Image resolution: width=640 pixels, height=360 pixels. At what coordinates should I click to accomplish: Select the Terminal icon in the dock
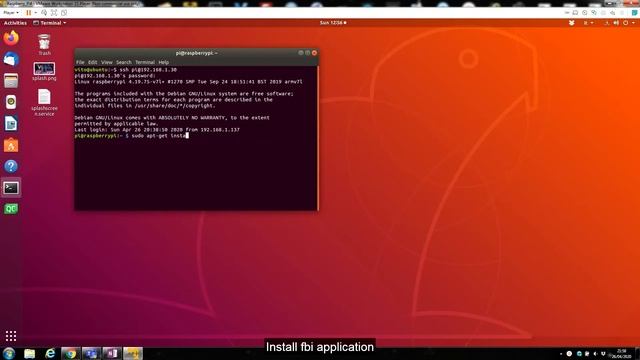click(11, 188)
